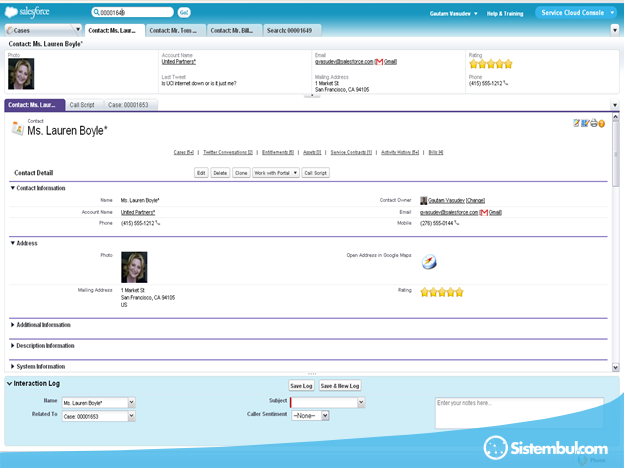Collapse the Address section

[x=13, y=243]
